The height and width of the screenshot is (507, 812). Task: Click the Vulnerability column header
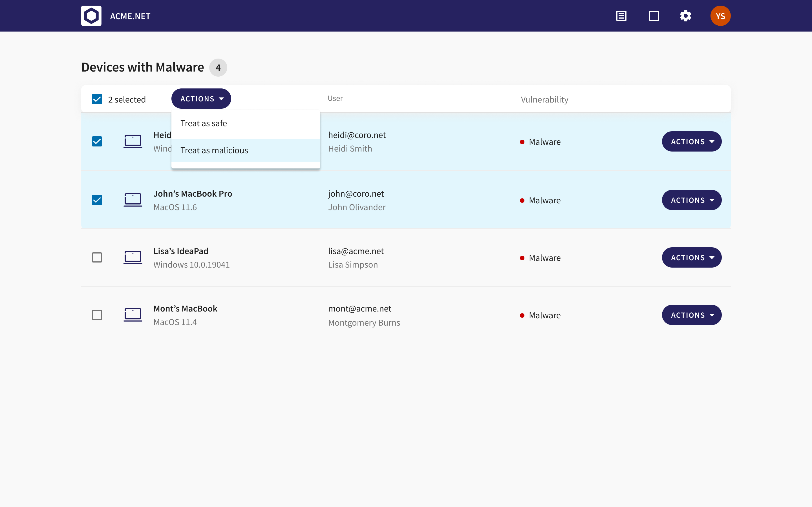tap(544, 99)
